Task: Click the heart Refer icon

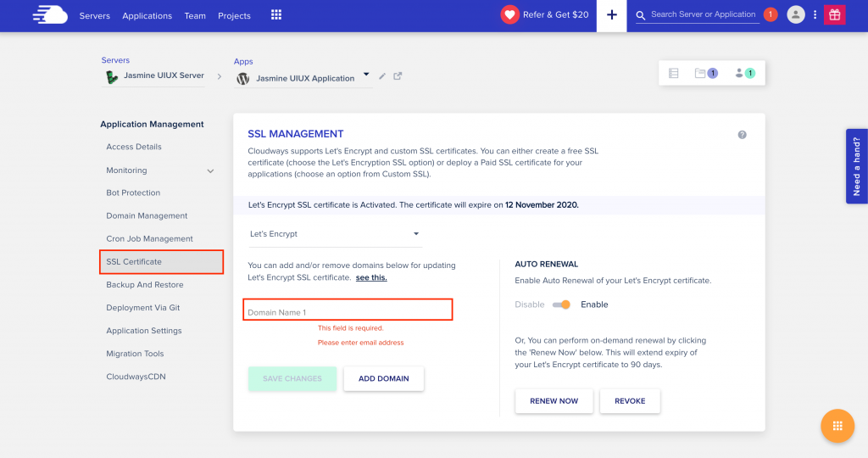Action: tap(509, 15)
